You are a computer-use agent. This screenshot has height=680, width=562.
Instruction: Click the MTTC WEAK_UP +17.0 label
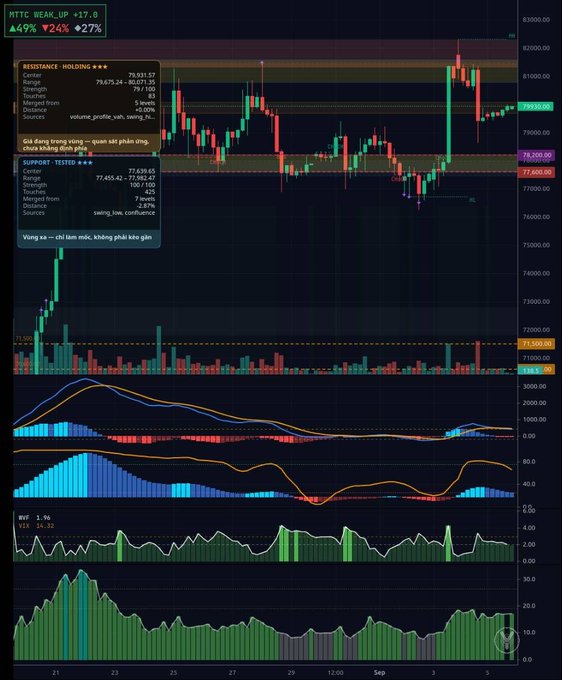[x=53, y=15]
